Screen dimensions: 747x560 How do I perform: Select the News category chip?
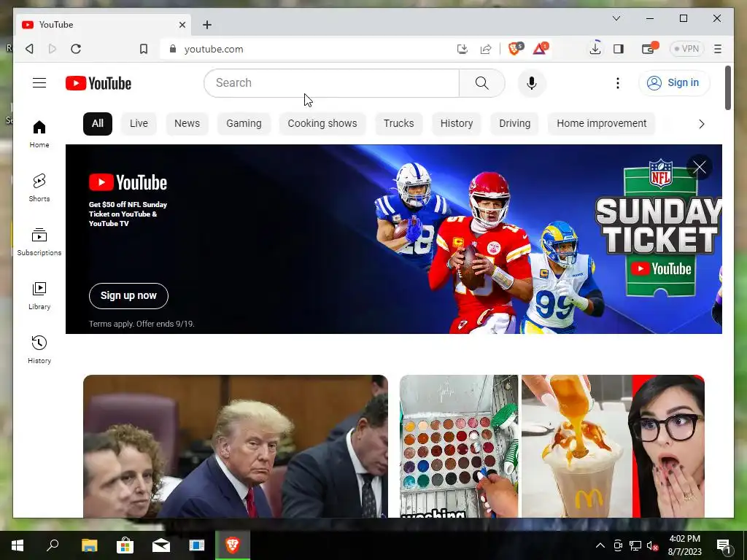point(187,124)
